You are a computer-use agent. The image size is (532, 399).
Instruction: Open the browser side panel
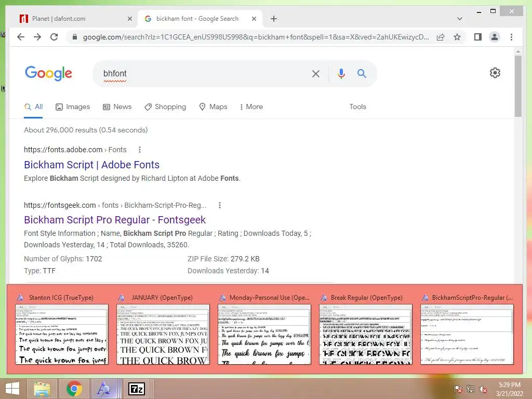click(x=478, y=37)
